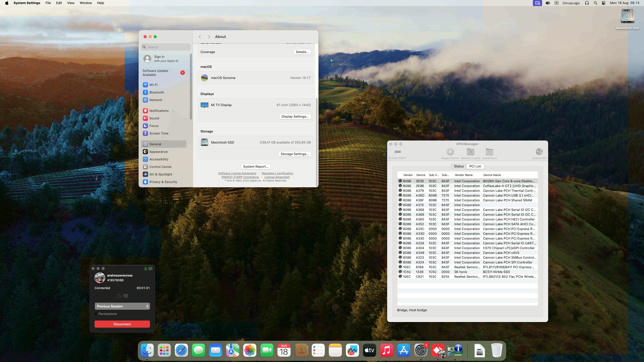Click Rebuild Cache toolbar icon

click(470, 152)
